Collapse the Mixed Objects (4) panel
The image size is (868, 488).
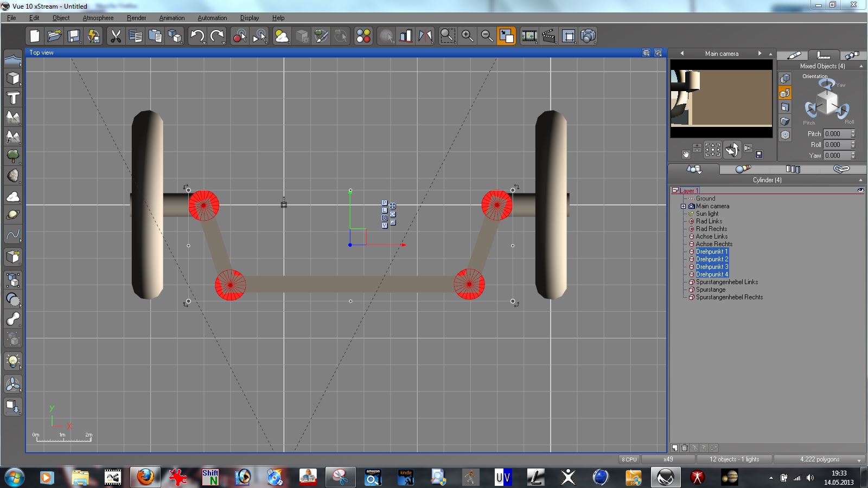(861, 66)
